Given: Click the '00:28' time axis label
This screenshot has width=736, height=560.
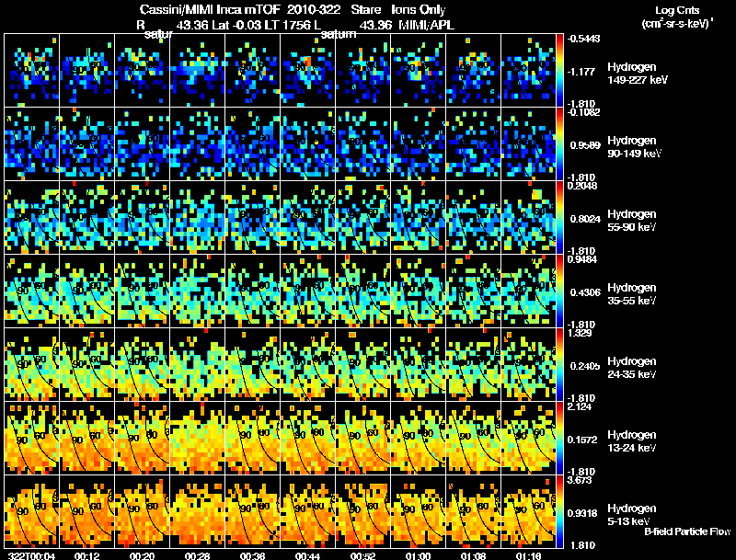Looking at the screenshot, I should (198, 555).
